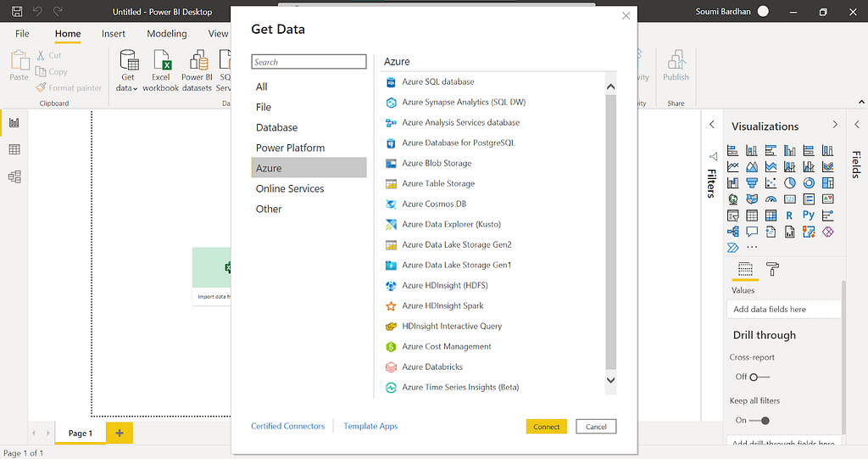Add a Table visualization
This screenshot has width=868, height=459.
[752, 216]
